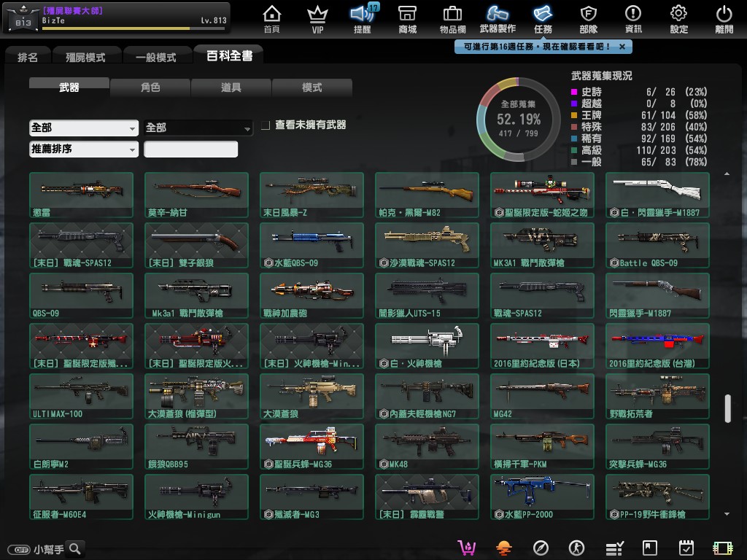
Task: Click the pink shopping cart icon
Action: (x=465, y=548)
